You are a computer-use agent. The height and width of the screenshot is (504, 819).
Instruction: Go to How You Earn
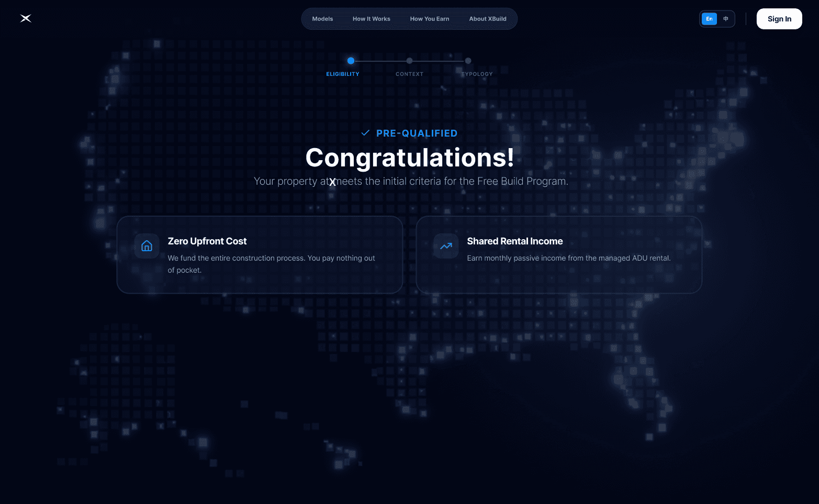coord(430,19)
